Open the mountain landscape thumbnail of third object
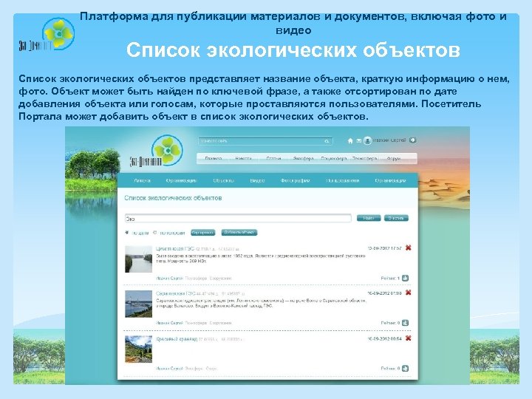The image size is (532, 399). point(138,349)
